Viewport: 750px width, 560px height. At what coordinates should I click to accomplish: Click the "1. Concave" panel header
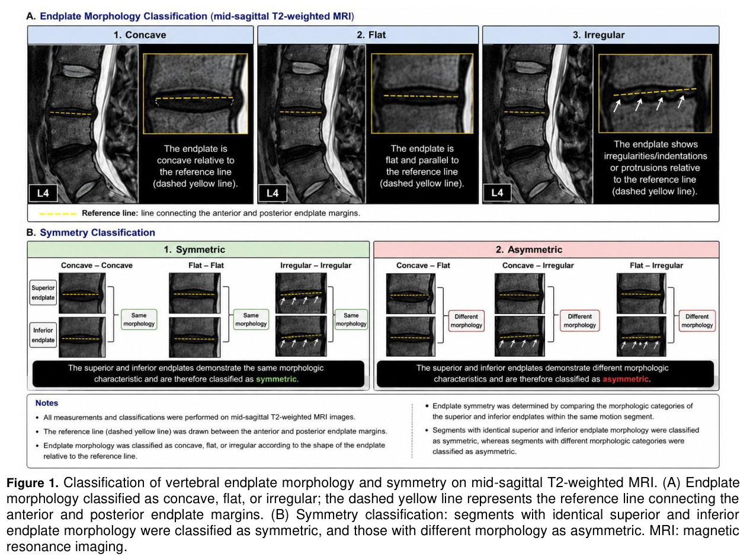[140, 35]
